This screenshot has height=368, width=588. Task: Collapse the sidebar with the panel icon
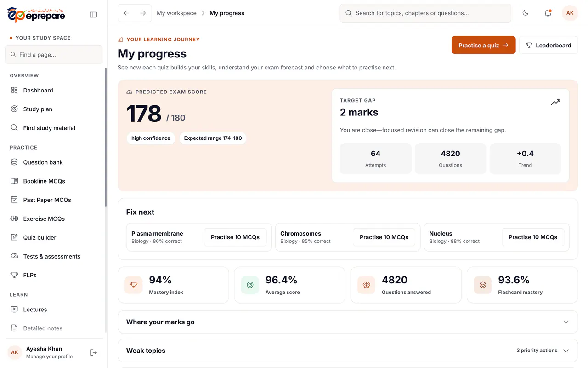94,15
